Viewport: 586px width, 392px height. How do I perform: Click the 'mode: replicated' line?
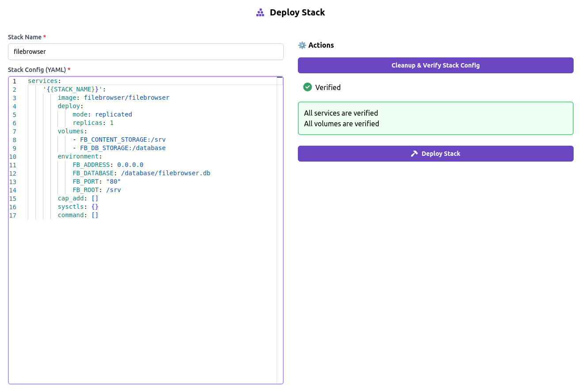pos(102,114)
